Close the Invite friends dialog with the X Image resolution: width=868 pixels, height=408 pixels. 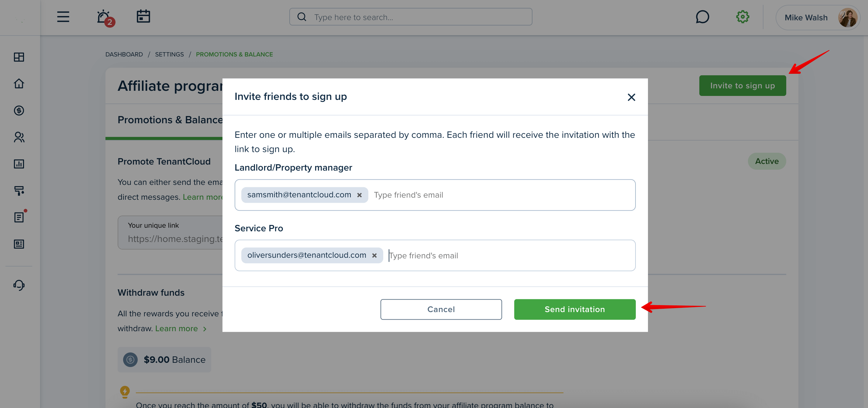[x=631, y=97]
